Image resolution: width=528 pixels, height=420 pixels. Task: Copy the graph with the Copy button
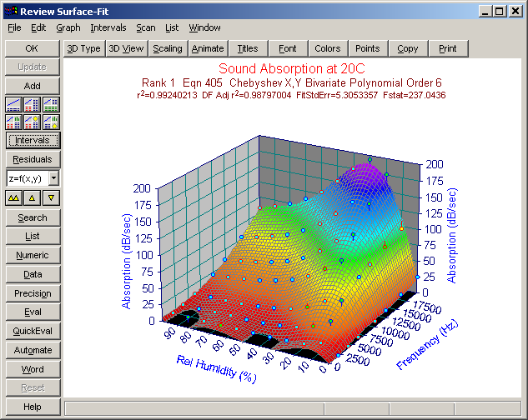tap(407, 49)
